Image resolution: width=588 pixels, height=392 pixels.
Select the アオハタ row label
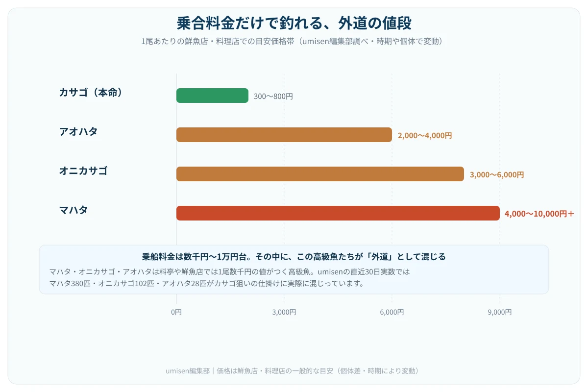pos(78,131)
